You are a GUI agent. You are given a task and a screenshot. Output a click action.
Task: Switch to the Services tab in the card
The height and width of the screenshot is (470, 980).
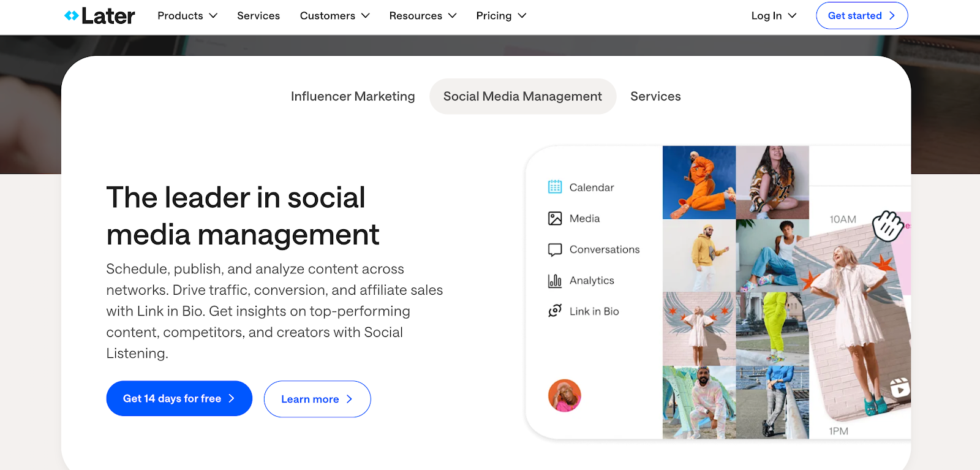tap(655, 96)
